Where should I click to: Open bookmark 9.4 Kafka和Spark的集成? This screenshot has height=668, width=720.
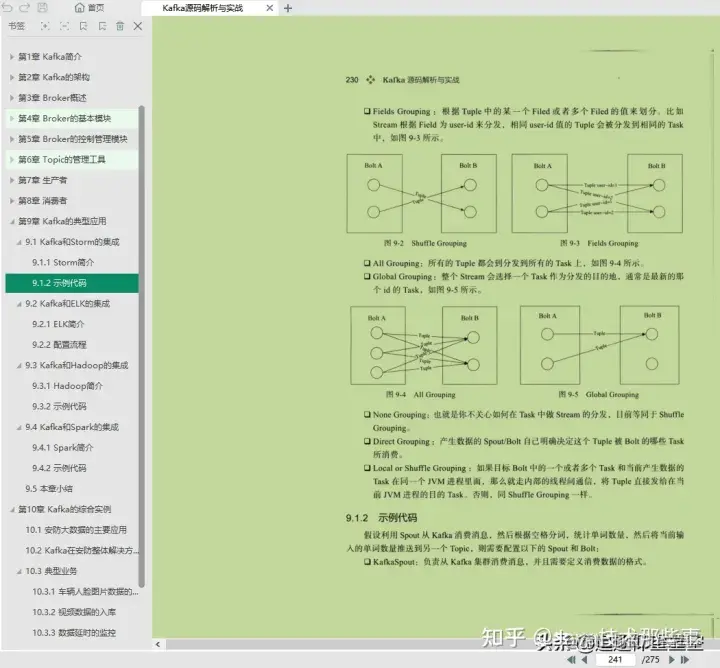coord(72,427)
